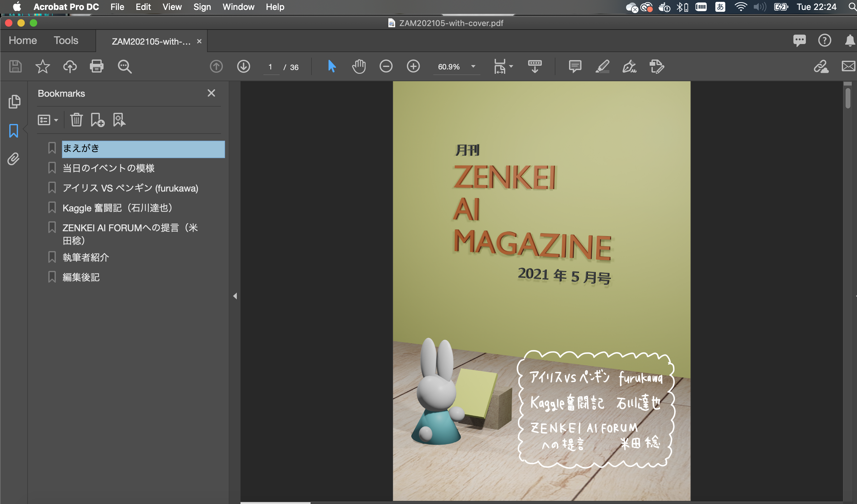Send file by email envelope icon
Screen dimensions: 857x504
click(849, 66)
